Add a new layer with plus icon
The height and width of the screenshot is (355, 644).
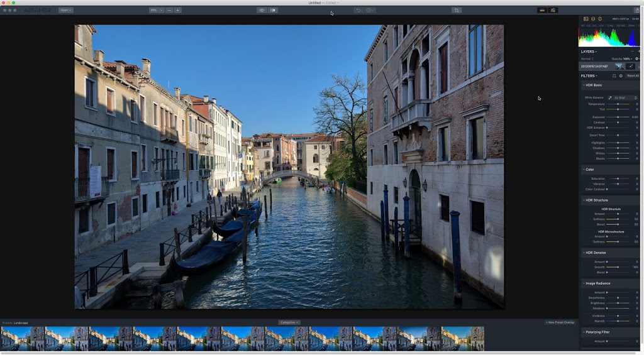[639, 51]
